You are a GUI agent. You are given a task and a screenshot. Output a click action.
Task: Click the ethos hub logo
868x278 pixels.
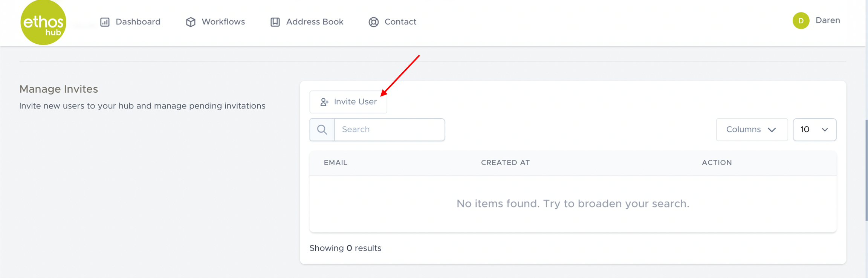click(43, 23)
